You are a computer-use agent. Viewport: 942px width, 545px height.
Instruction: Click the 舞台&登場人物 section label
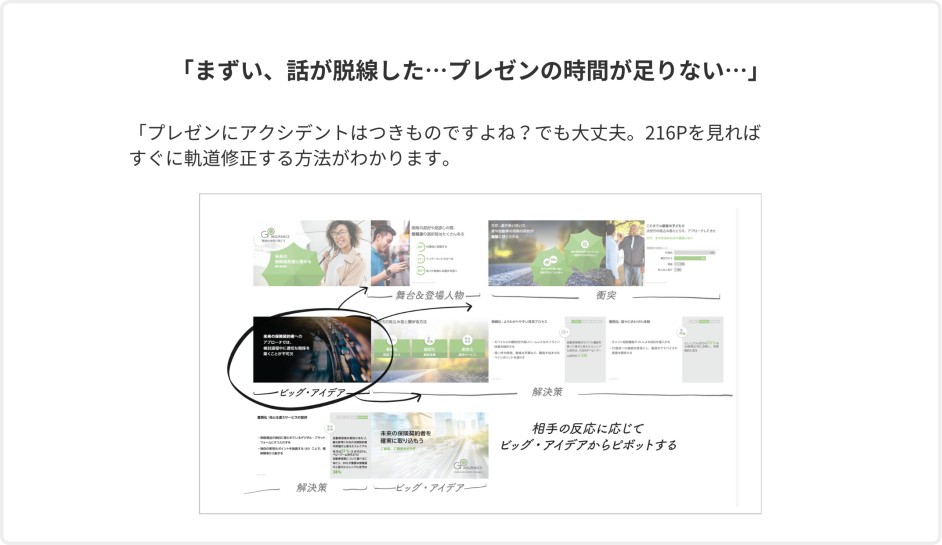point(430,297)
